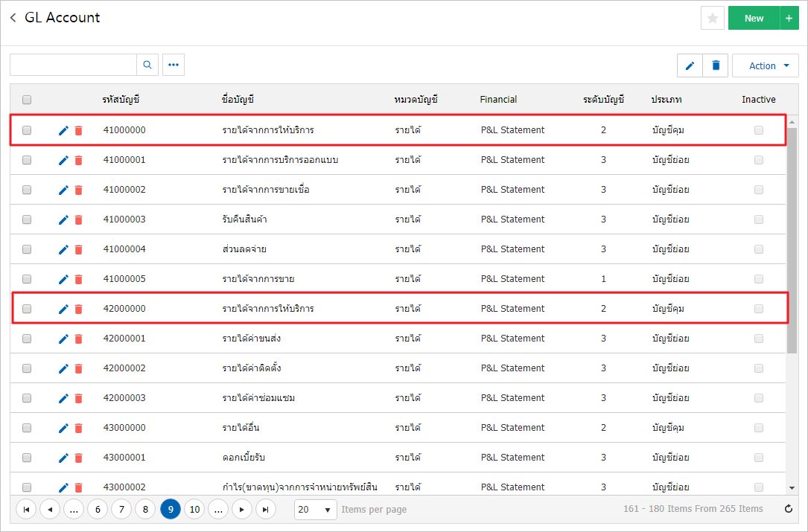Screen dimensions: 808x532
Task: Edit account 42000001 with pencil icon
Action: pos(63,339)
